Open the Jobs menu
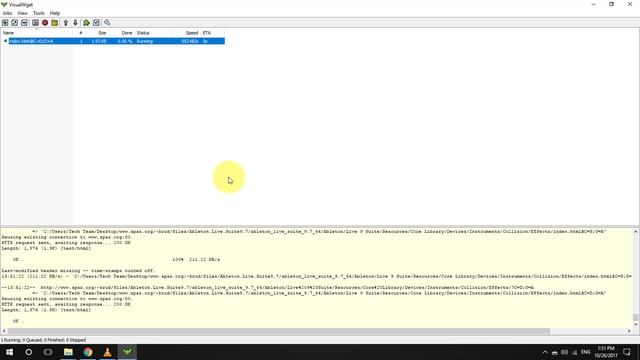Viewport: 640px width, 360px height. pyautogui.click(x=7, y=13)
